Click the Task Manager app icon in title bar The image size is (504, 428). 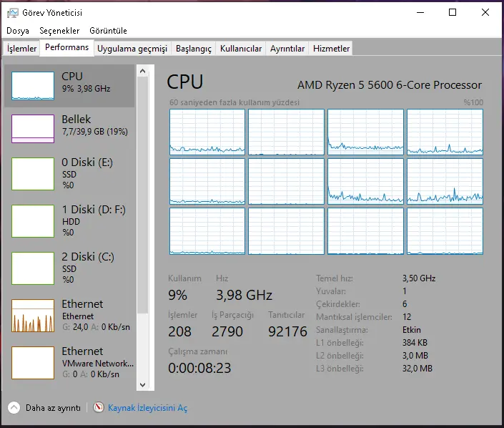tap(13, 13)
